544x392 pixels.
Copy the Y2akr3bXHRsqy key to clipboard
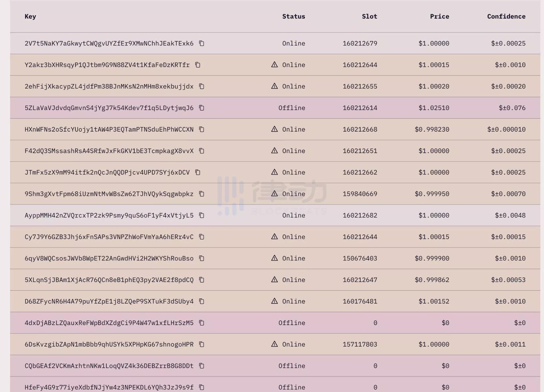[x=198, y=65]
